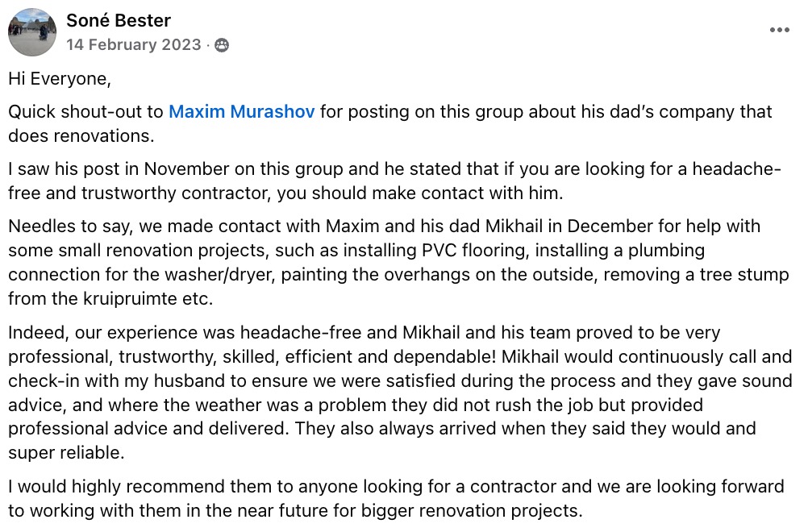Open Soné Bester's profile picture
Image resolution: width=808 pixels, height=532 pixels.
[x=32, y=32]
